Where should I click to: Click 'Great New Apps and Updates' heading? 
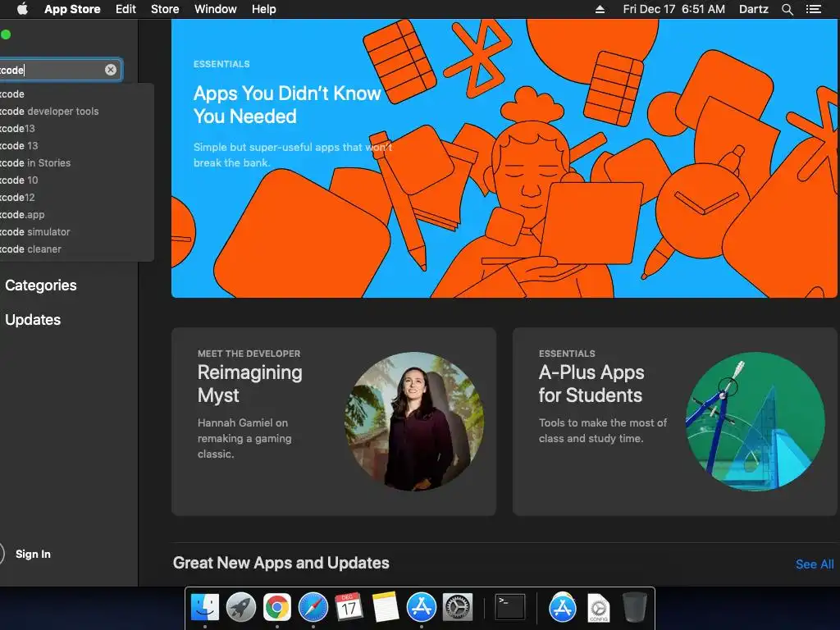point(281,563)
